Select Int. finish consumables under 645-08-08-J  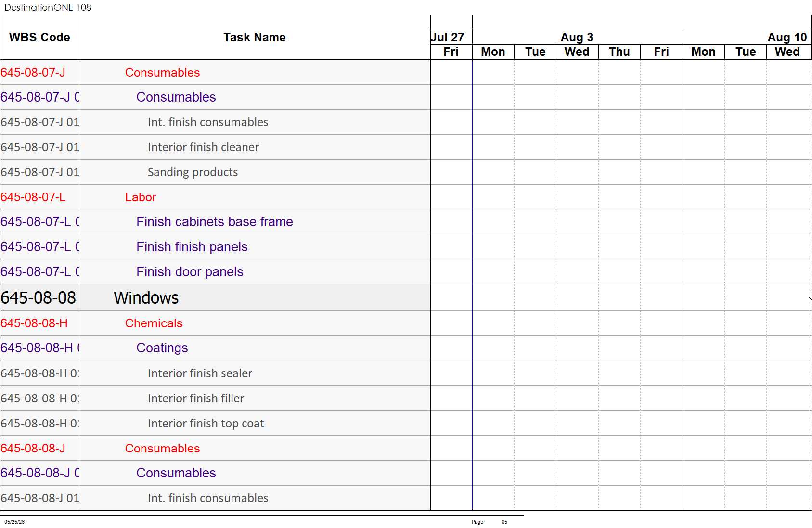(x=208, y=498)
